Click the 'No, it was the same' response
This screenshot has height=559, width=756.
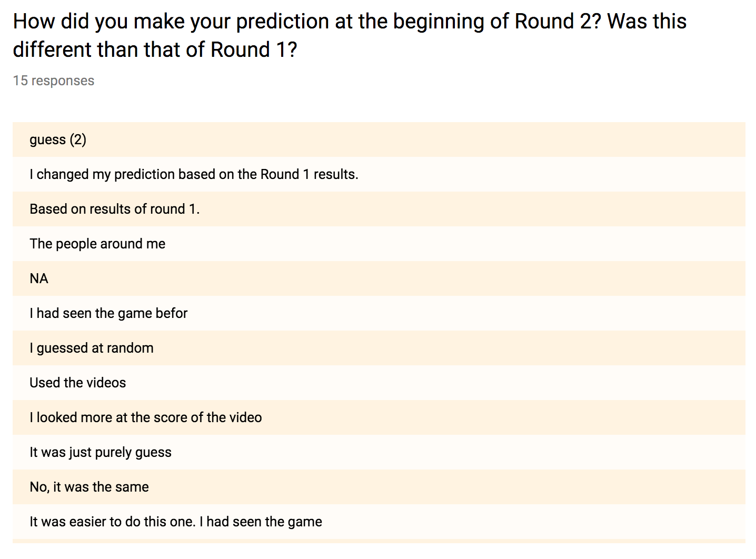[379, 487]
